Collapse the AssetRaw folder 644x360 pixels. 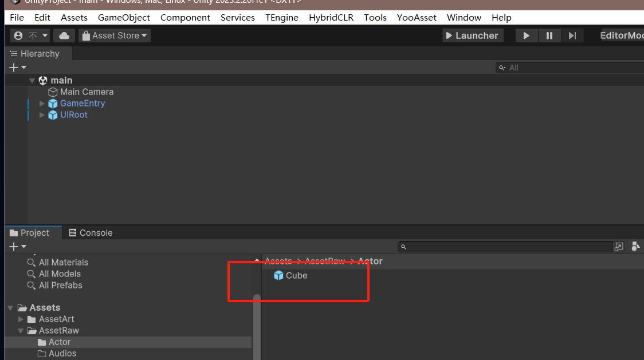click(x=21, y=330)
